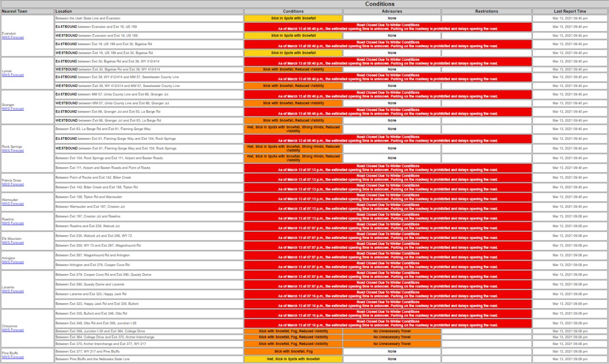Select 'WESTBOUND between MM 57, Uinta County Line and Exit 66' location

(149, 103)
